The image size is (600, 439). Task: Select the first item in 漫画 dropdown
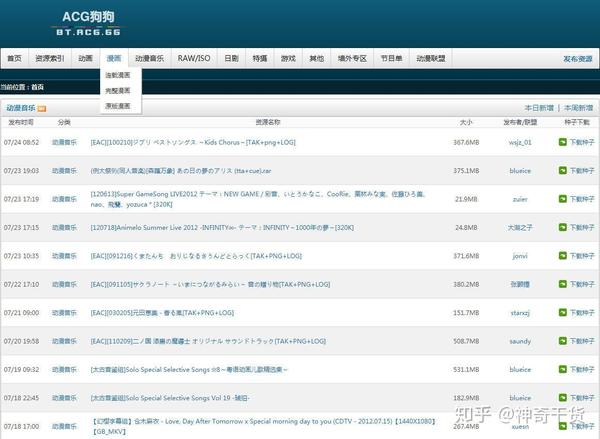118,75
